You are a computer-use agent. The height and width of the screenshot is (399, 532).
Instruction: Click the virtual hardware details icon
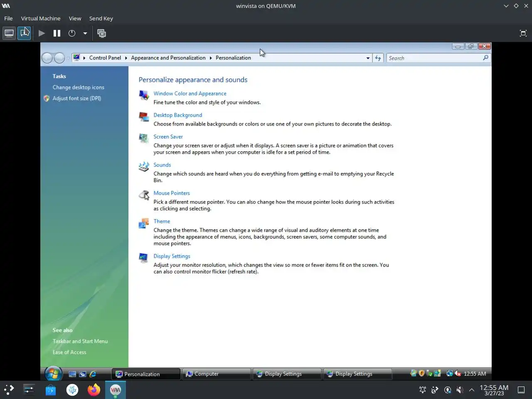[x=24, y=33]
